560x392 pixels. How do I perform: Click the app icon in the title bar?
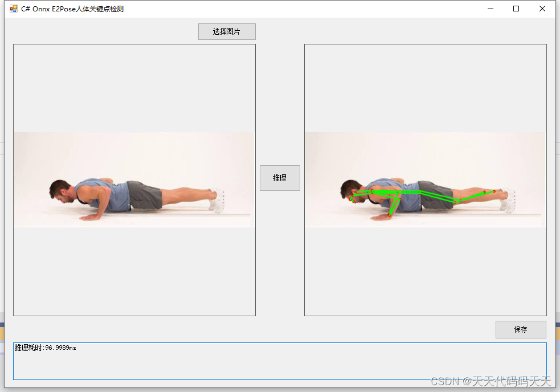pos(14,9)
